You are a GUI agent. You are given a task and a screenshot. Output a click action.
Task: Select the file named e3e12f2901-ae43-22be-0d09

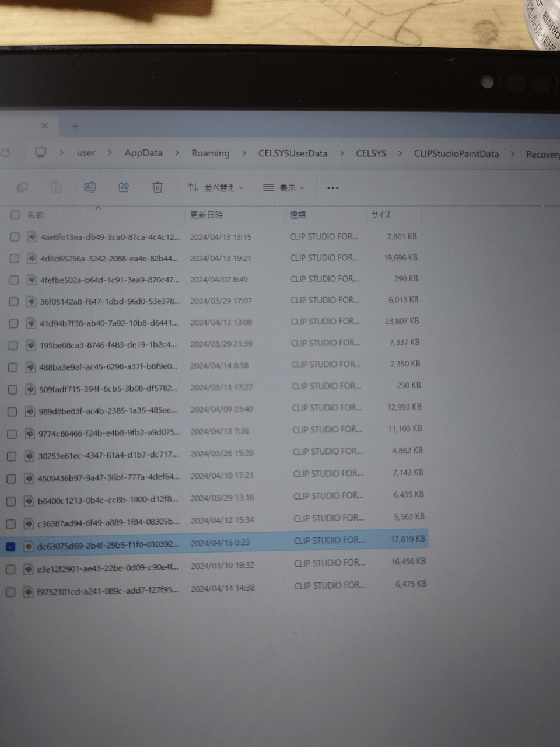click(x=108, y=568)
